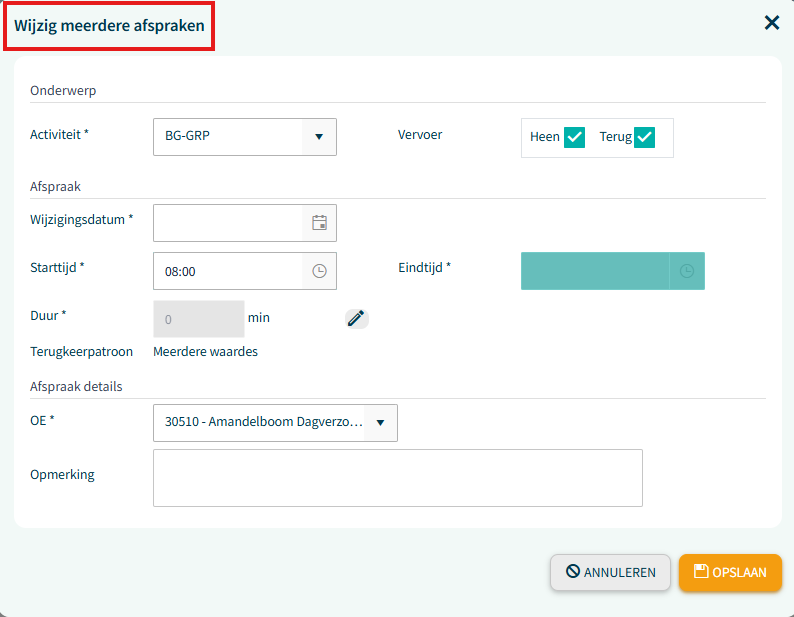Screen dimensions: 794x617
Task: Close the dialog with the X icon
Action: (772, 22)
